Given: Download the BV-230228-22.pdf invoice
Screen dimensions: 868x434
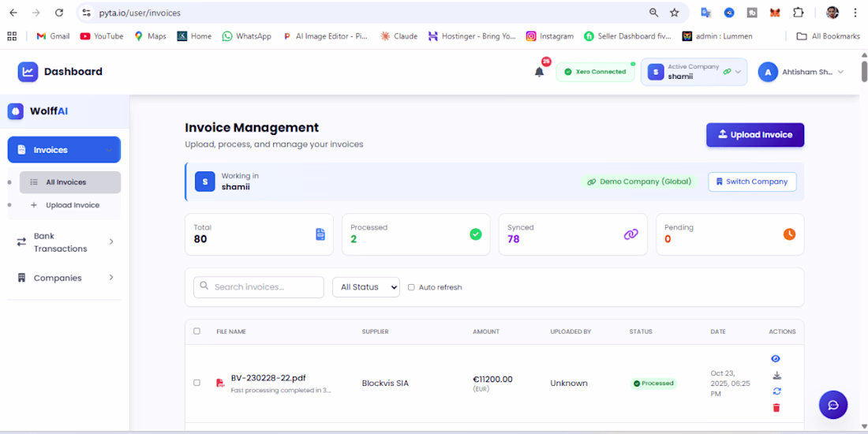Looking at the screenshot, I should (x=776, y=376).
